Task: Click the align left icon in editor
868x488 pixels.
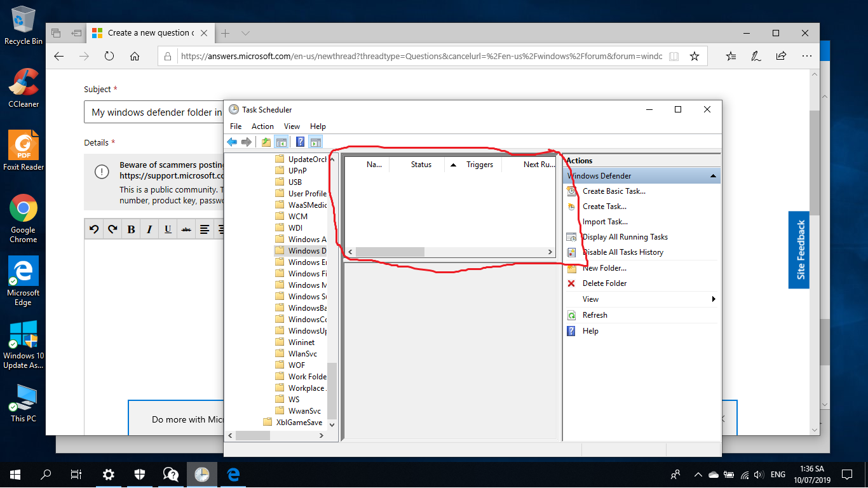Action: pyautogui.click(x=205, y=229)
